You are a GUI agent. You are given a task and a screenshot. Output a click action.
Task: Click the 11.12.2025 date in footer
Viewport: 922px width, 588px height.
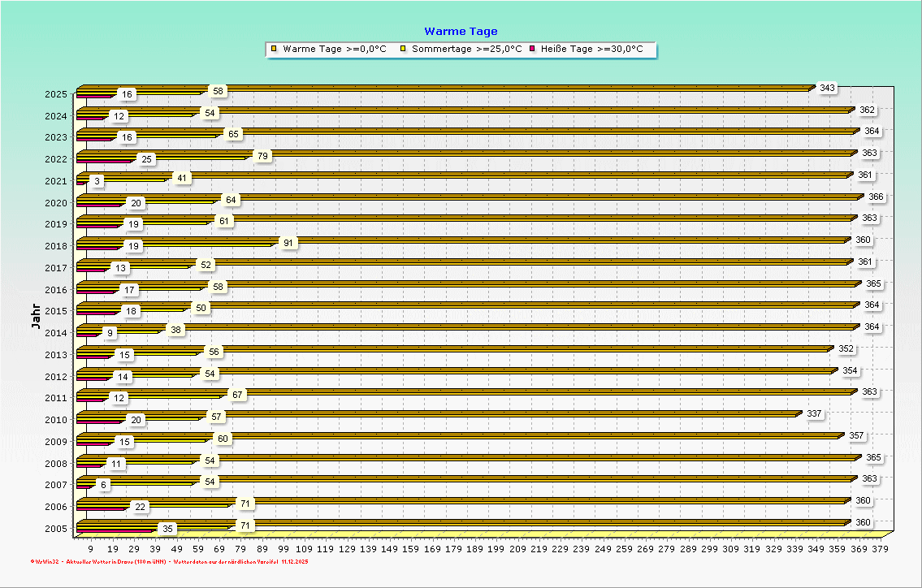(295, 561)
